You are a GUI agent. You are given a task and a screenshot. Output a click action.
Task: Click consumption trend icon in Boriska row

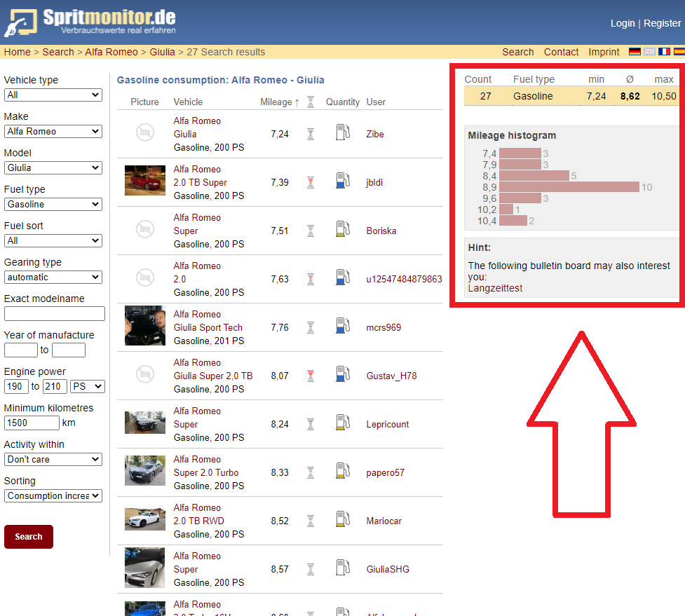pyautogui.click(x=311, y=231)
